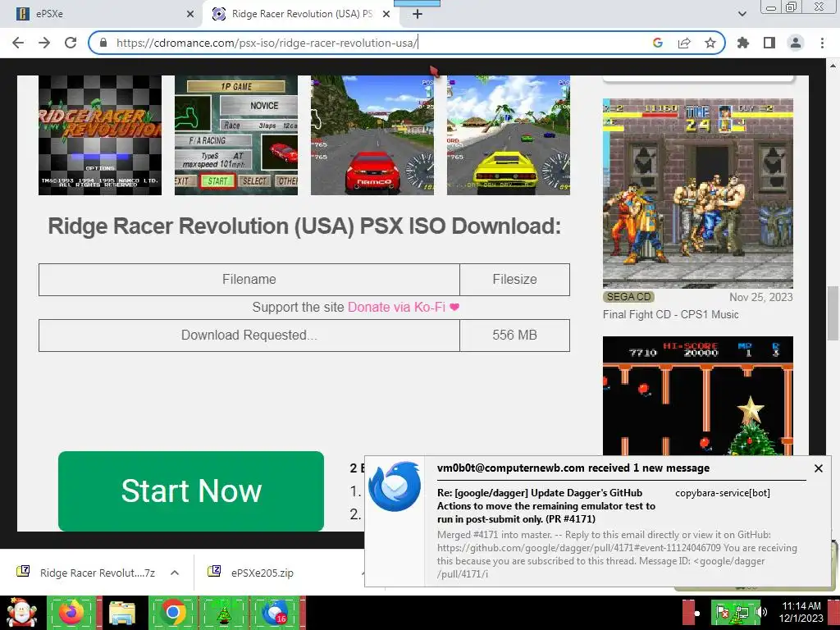View the red car racing screenshot
Viewport: 840px width, 630px height.
[x=372, y=135]
